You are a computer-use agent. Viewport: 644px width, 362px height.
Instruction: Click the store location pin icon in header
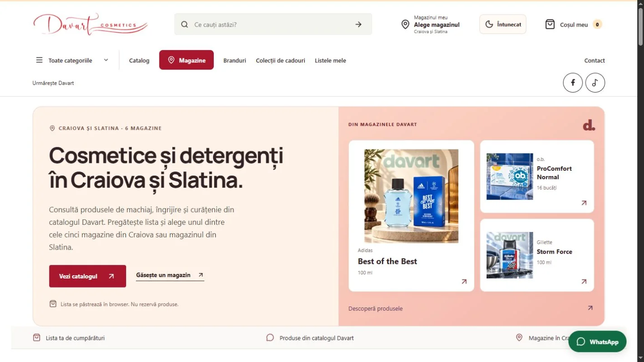tap(405, 24)
